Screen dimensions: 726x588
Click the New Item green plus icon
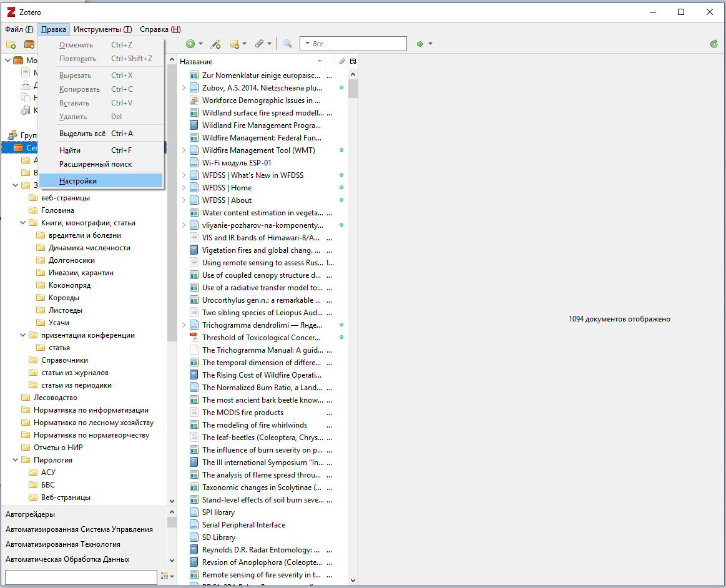click(x=190, y=44)
